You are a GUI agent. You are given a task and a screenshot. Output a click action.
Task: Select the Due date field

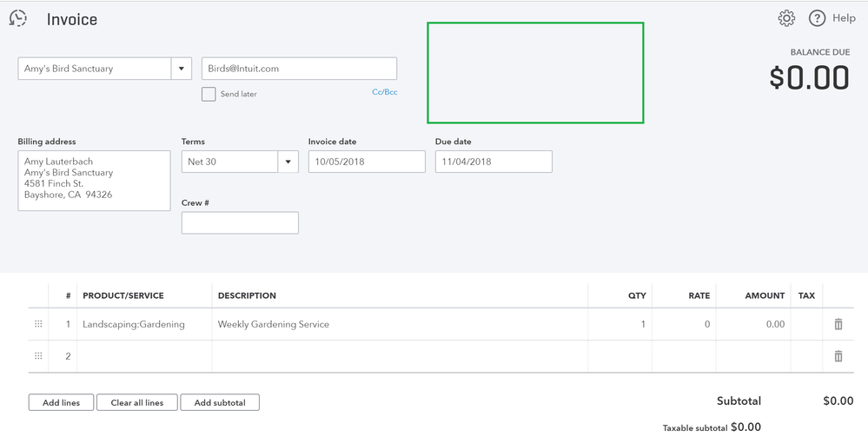(494, 162)
